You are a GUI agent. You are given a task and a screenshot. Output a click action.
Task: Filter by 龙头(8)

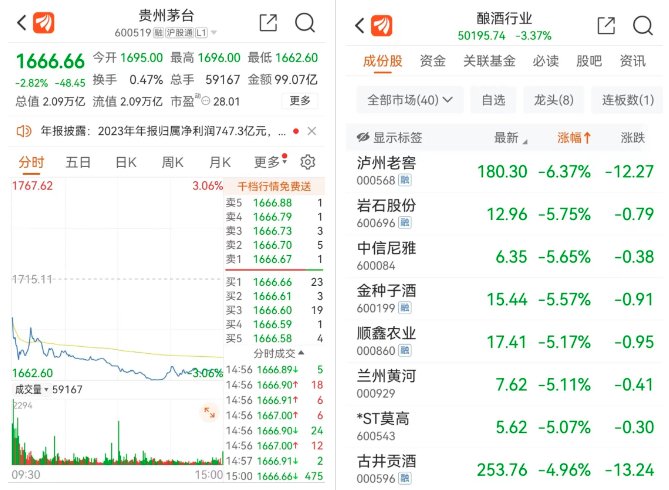[x=554, y=100]
